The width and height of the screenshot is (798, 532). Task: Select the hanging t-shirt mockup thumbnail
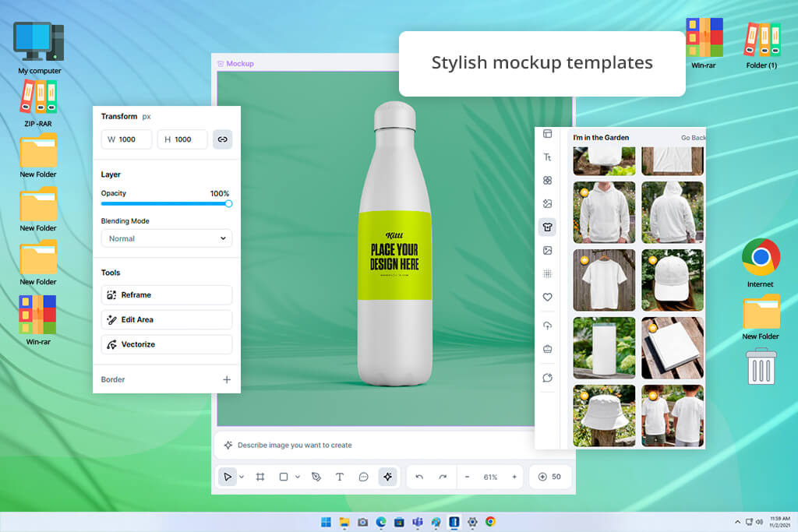coord(604,280)
